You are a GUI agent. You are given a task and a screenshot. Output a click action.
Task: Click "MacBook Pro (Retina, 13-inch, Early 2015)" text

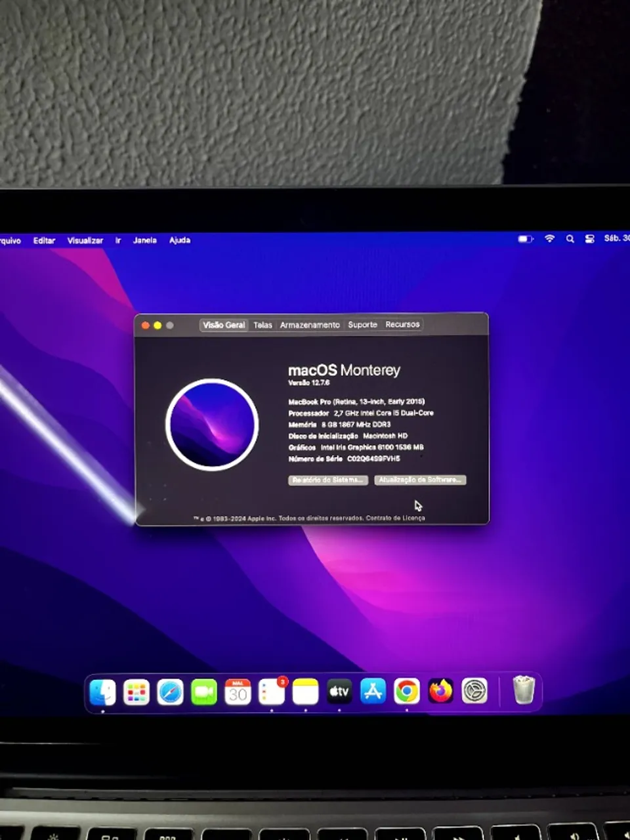[356, 402]
